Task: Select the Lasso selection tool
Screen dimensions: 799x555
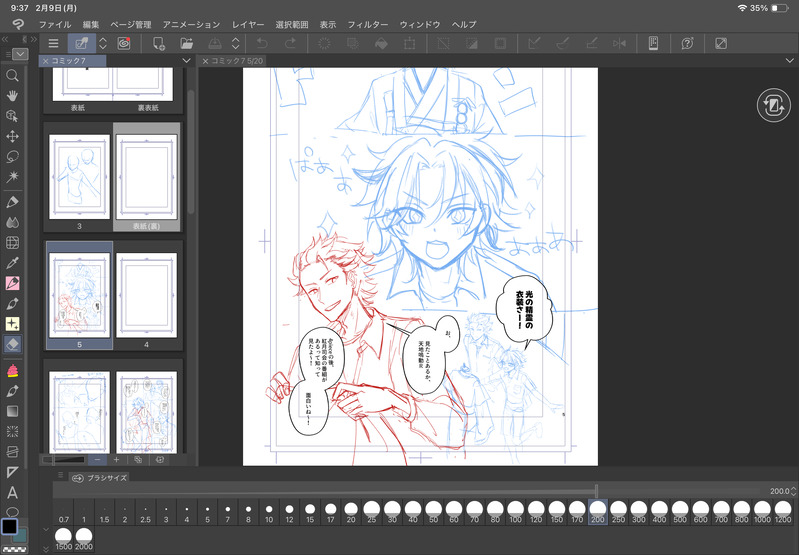Action: 12,156
